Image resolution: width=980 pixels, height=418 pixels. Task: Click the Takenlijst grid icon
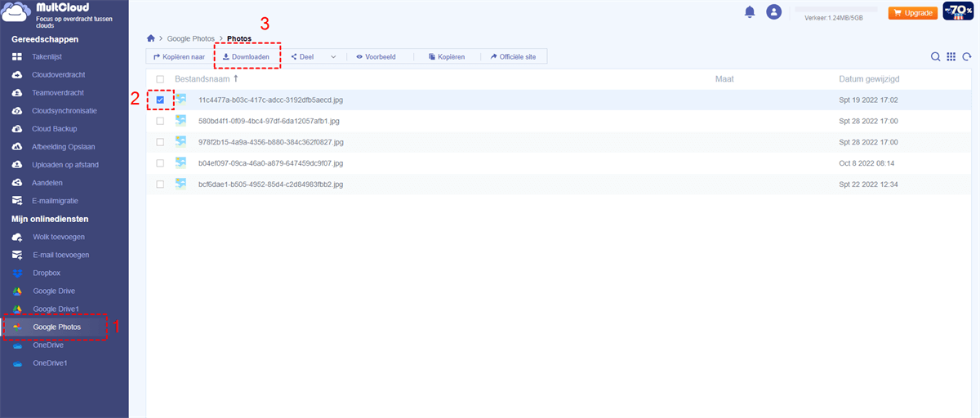(16, 57)
